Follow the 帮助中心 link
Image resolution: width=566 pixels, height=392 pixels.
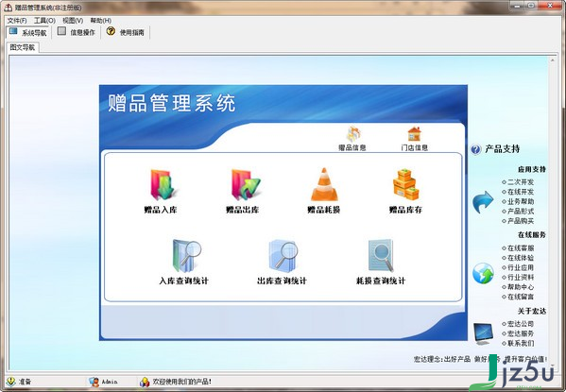(521, 287)
